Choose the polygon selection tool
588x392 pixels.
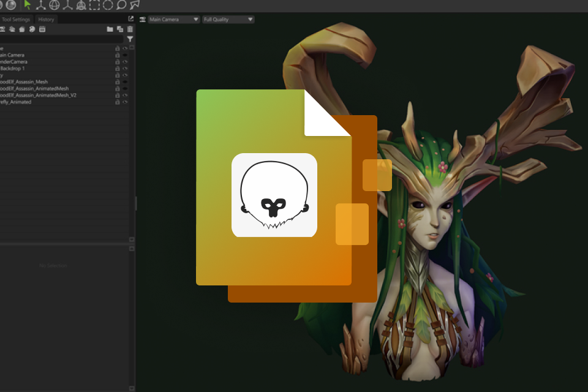click(x=135, y=5)
